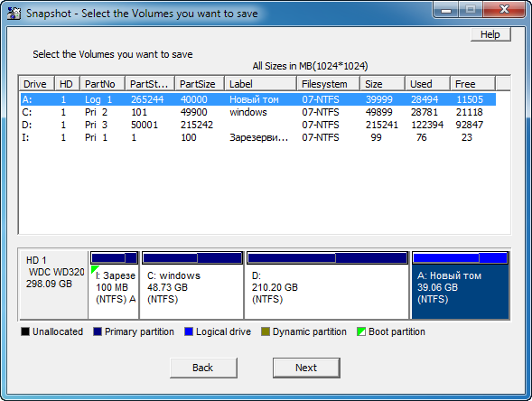Image resolution: width=532 pixels, height=401 pixels.
Task: Click the Boot partition green legend icon
Action: point(361,331)
